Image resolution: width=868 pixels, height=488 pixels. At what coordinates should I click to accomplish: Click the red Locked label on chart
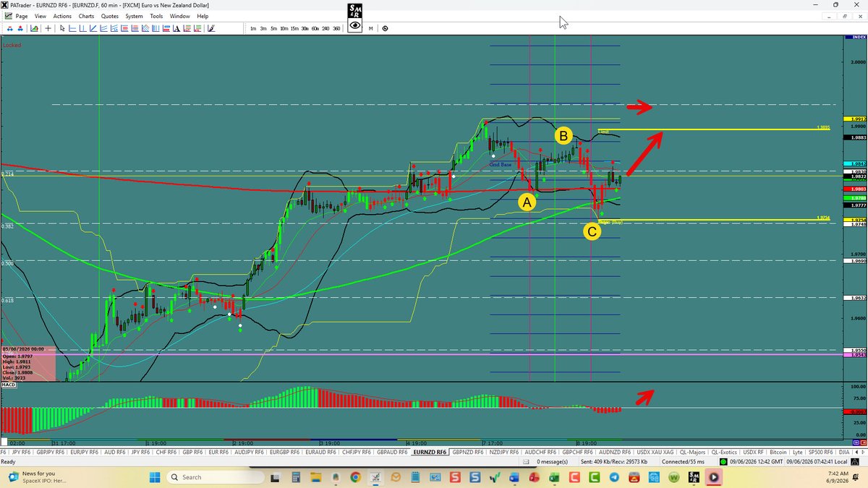(x=12, y=45)
